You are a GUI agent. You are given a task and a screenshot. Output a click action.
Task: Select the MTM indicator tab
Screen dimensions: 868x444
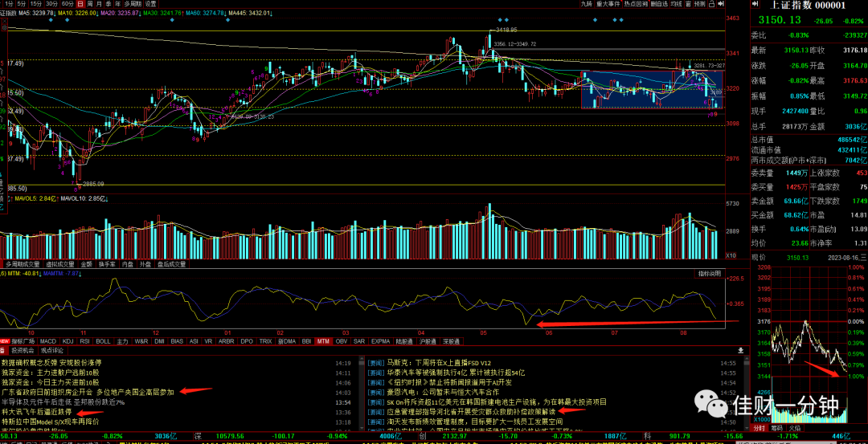323,341
